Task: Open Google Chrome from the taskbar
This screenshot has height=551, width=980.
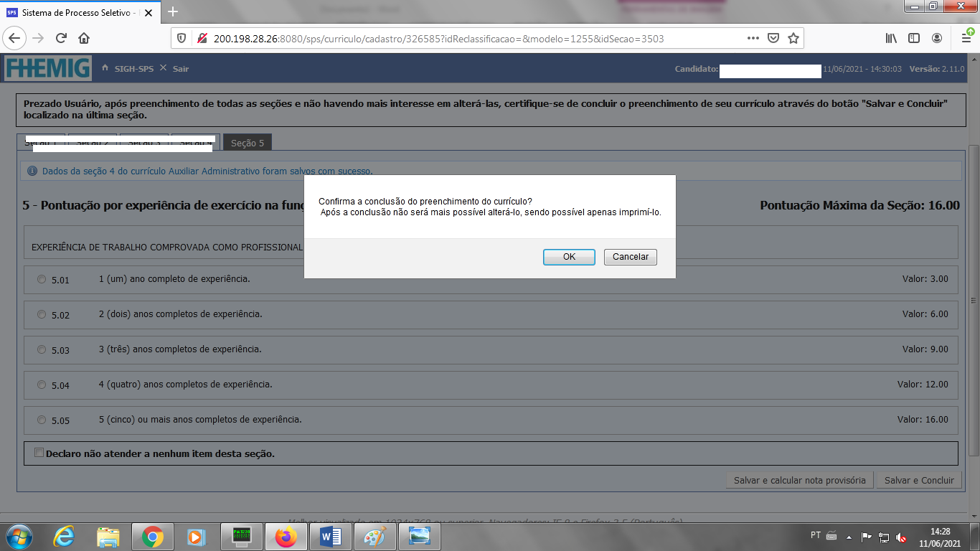Action: click(x=152, y=537)
